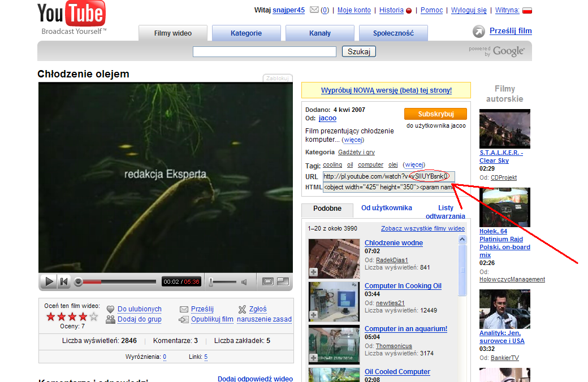Click the Wyloguj się link
588x382 pixels.
[469, 10]
